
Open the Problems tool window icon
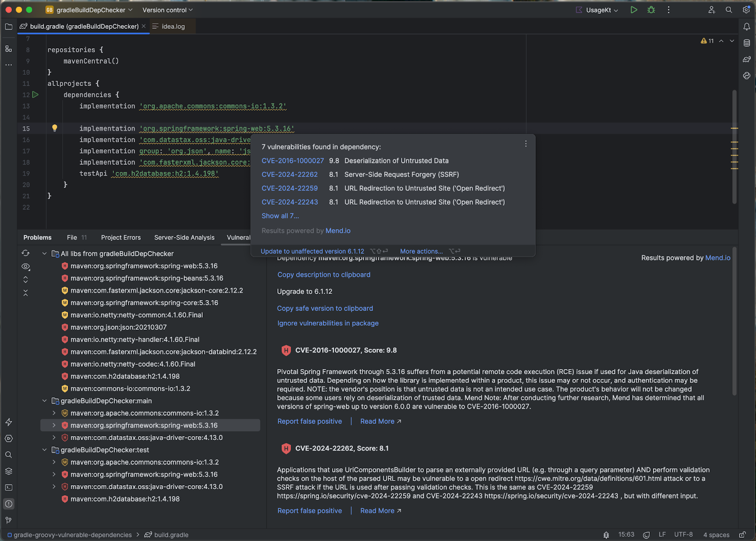9,504
